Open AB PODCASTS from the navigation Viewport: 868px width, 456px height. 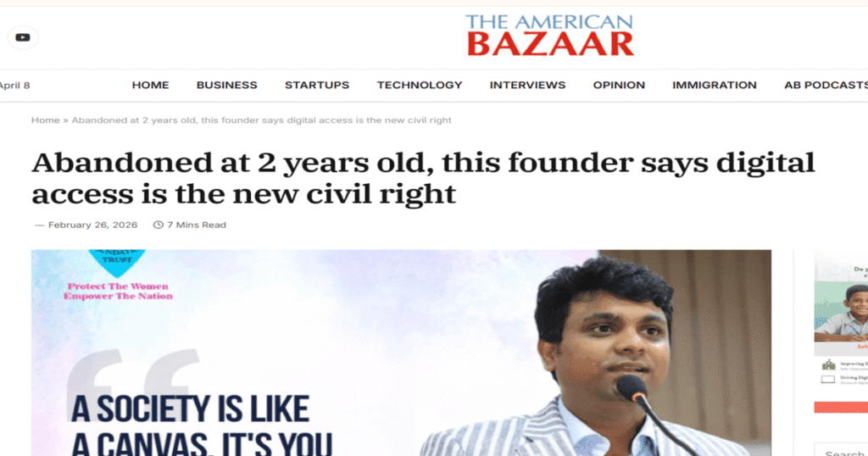(826, 86)
